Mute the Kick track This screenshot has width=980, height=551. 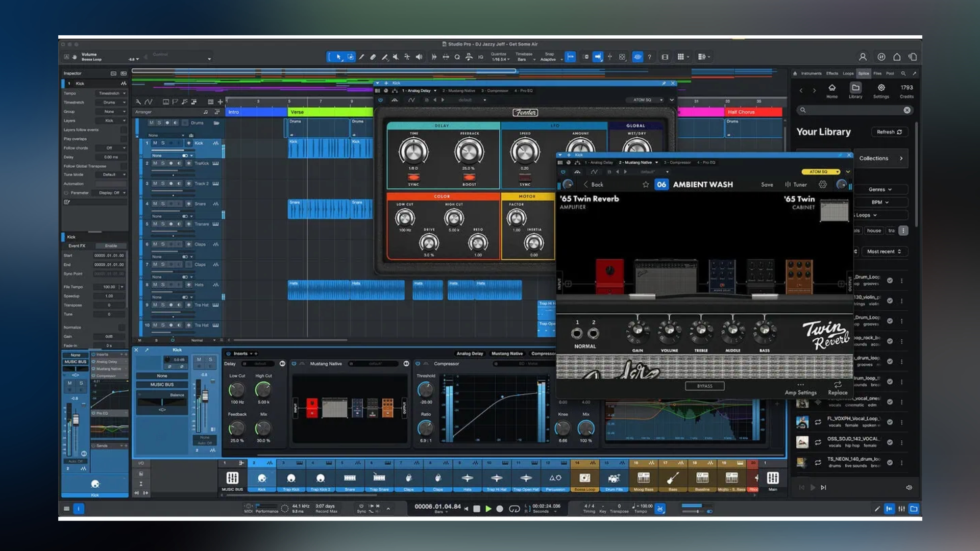155,143
